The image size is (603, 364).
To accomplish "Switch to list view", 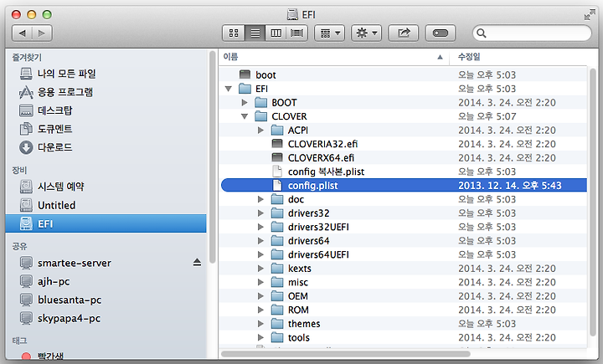I will tap(255, 33).
